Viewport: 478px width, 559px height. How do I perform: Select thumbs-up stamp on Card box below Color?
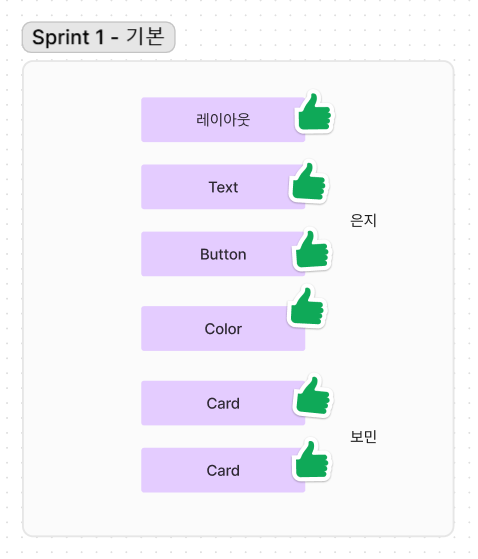tap(313, 396)
